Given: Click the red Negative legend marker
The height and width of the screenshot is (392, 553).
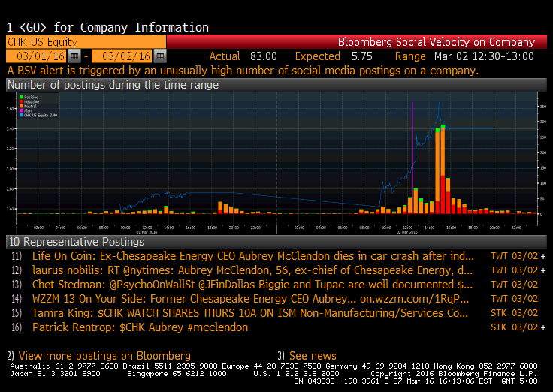Looking at the screenshot, I should [20, 102].
